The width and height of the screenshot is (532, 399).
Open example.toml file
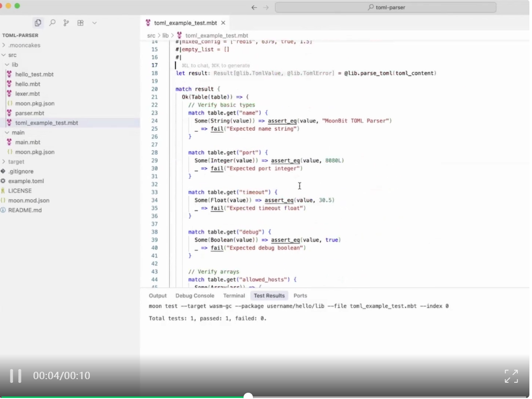click(x=26, y=181)
